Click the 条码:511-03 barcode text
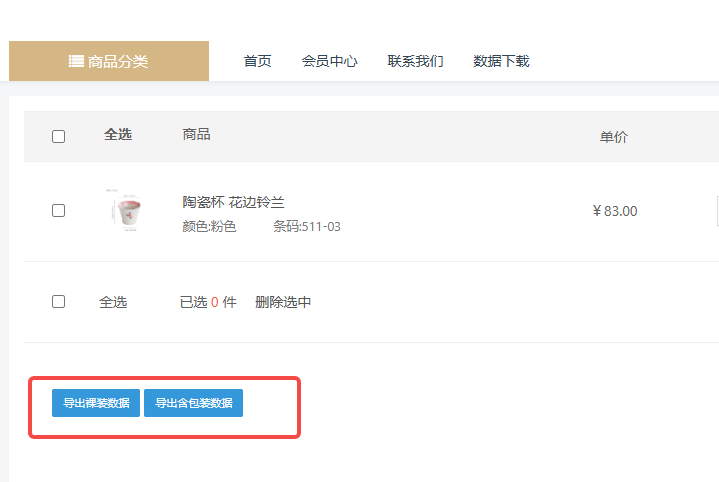719x482 pixels. 306,226
